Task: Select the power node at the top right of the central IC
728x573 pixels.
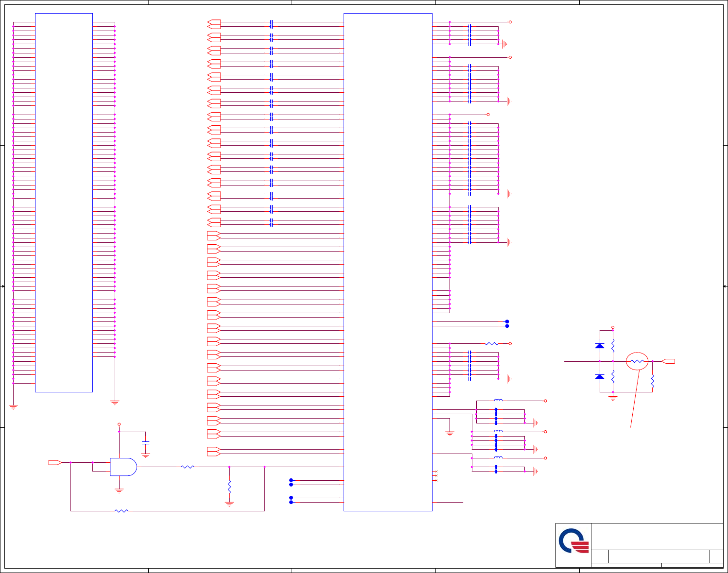Action: click(510, 22)
